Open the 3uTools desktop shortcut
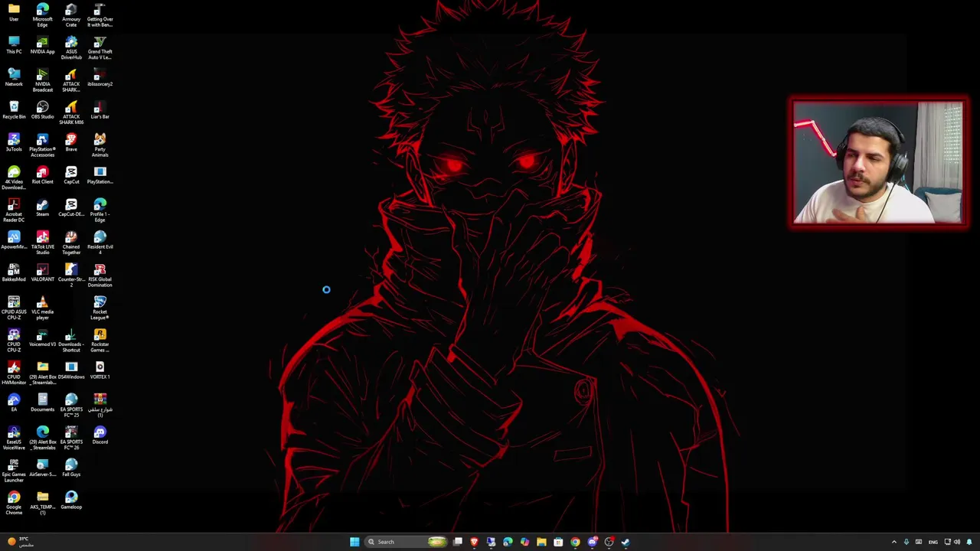 (x=14, y=143)
